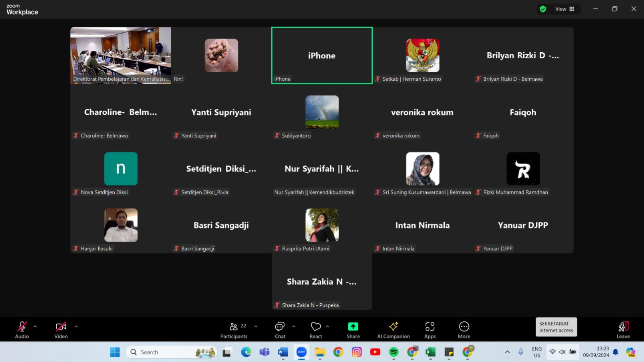Screen dimensions: 644x362
Task: Open Sticky Notes from taskbar
Action: pos(449,352)
